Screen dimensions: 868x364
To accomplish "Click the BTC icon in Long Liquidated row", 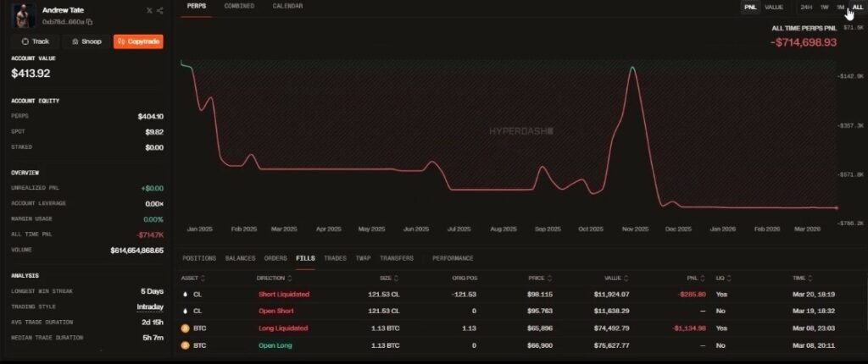I will (x=186, y=328).
